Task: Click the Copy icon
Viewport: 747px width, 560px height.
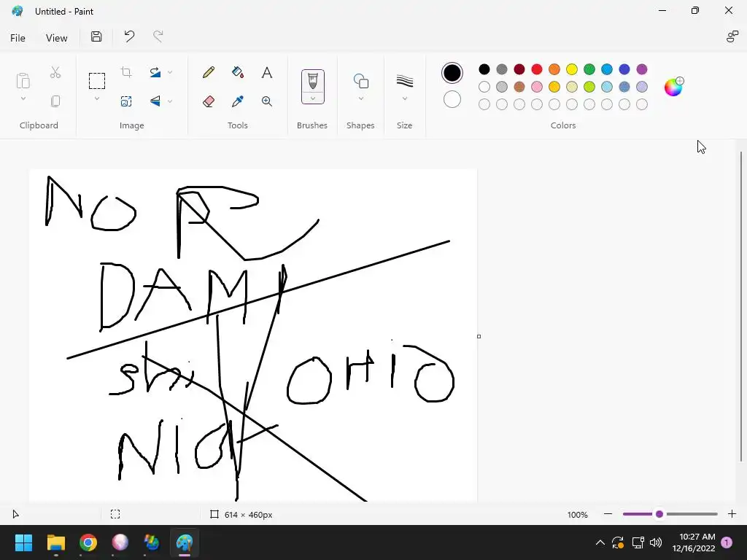Action: point(55,101)
